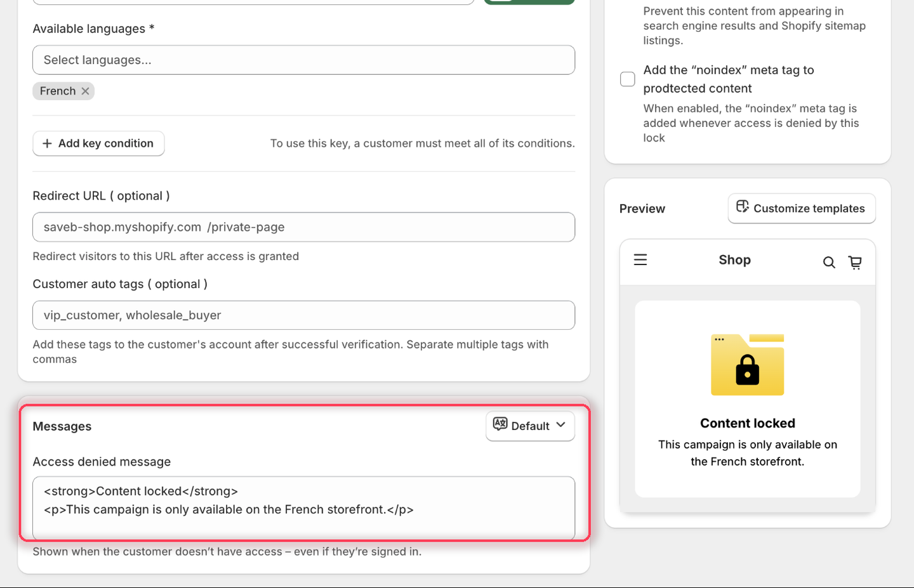The image size is (914, 588).
Task: Click the Messages section heading
Action: [62, 426]
